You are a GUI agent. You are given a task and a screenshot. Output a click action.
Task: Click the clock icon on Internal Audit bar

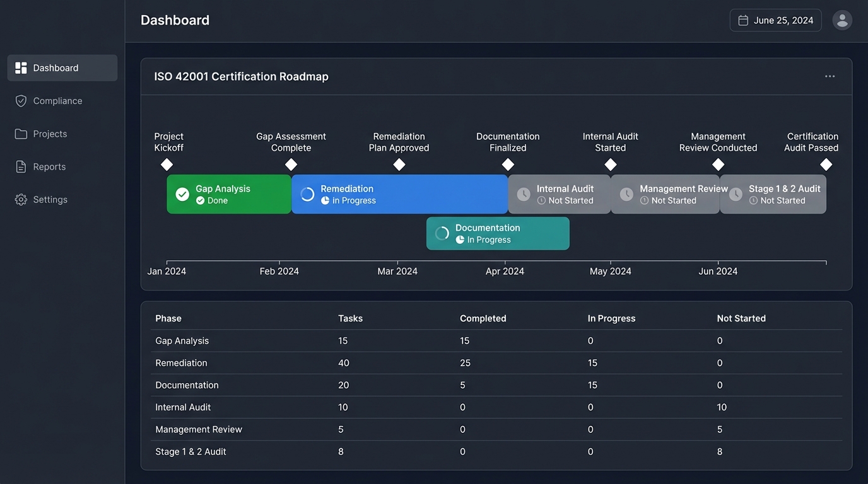(x=524, y=194)
